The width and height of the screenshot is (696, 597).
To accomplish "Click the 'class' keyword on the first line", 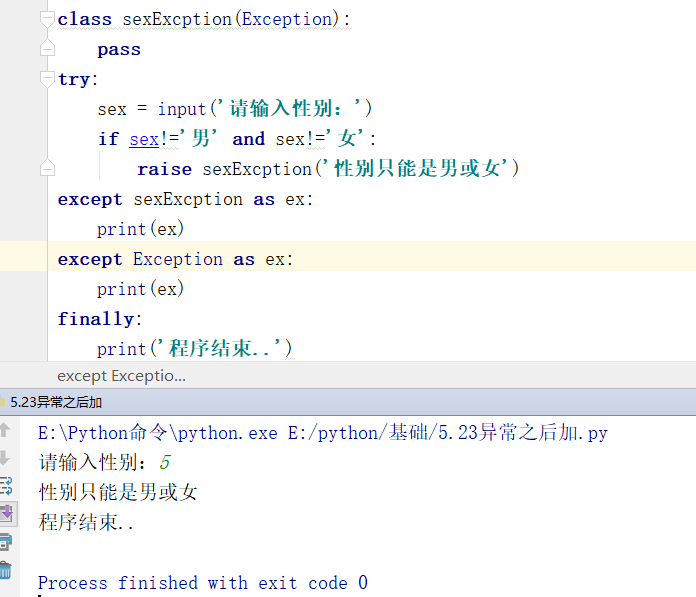I will (84, 20).
